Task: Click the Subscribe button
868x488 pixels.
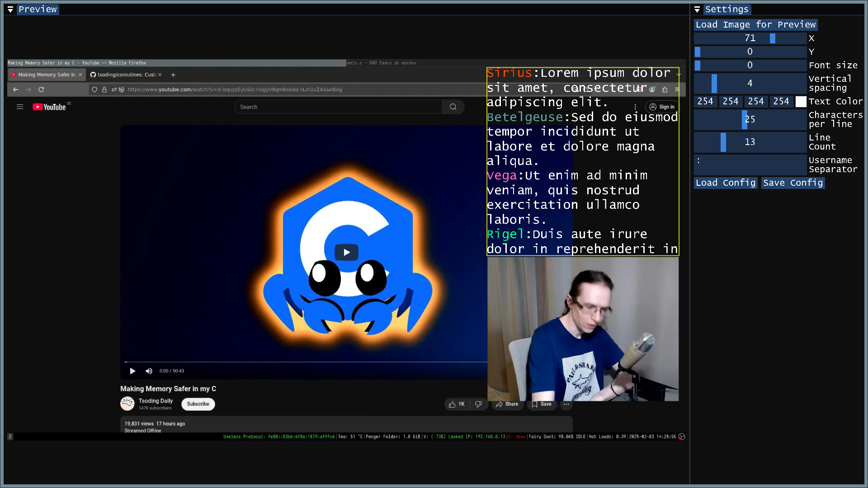Action: click(x=198, y=404)
